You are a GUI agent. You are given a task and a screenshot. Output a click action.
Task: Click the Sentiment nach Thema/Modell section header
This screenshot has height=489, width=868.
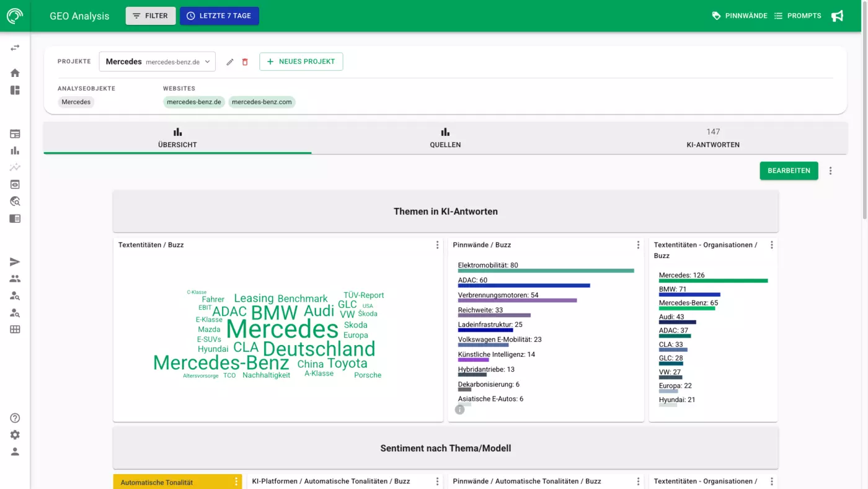coord(445,448)
